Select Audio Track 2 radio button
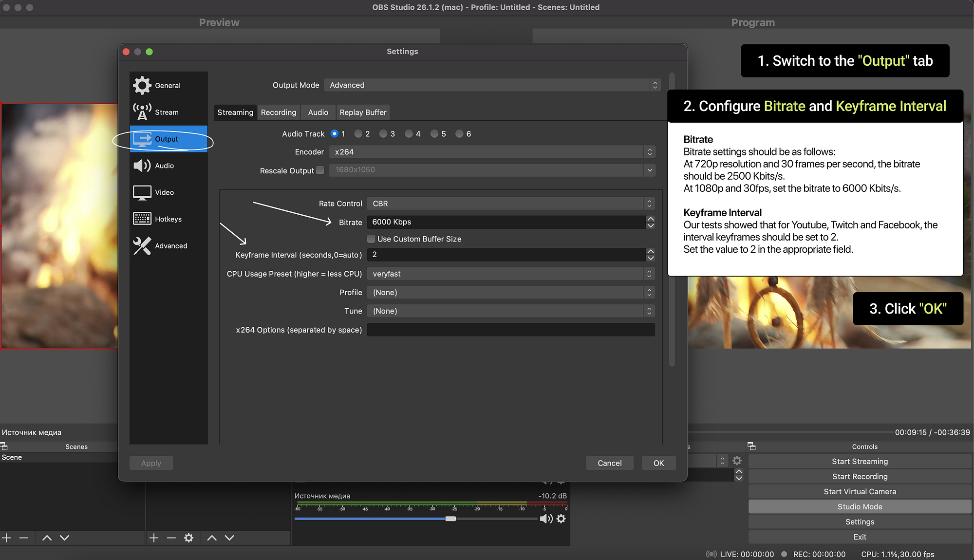The height and width of the screenshot is (560, 974). [358, 133]
